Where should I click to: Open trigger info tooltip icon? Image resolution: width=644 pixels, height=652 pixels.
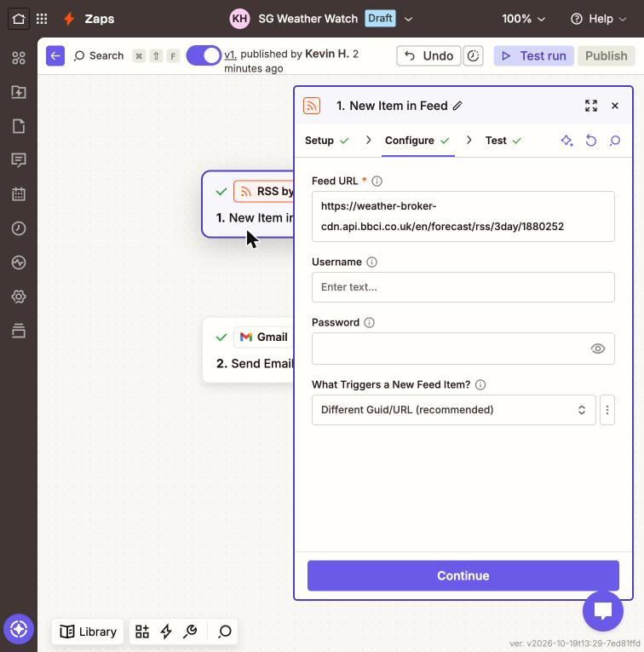coord(480,384)
